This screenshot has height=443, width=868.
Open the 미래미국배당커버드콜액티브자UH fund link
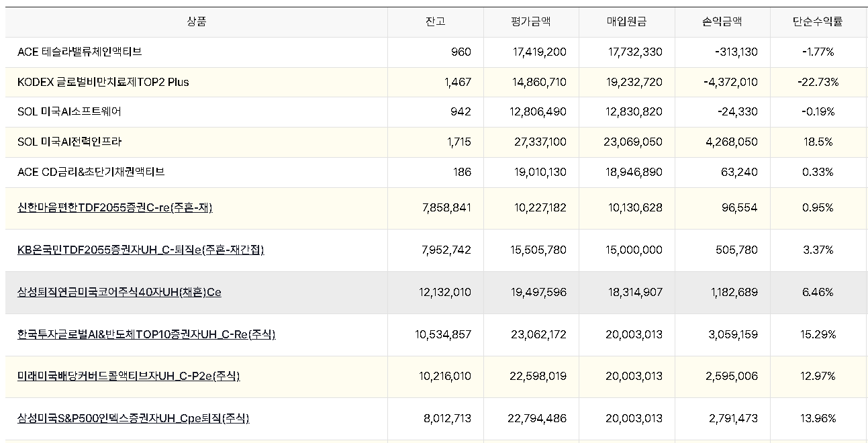(x=129, y=377)
